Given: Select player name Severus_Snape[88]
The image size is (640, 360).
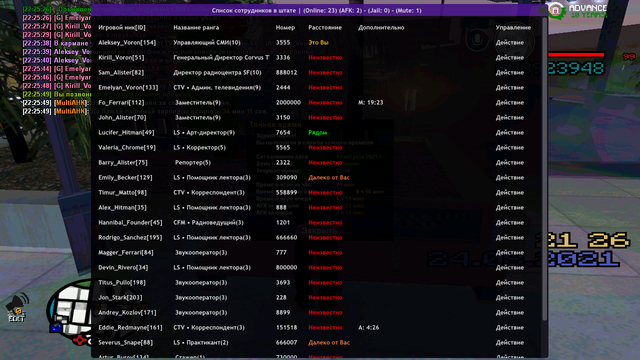Looking at the screenshot, I should [x=125, y=342].
